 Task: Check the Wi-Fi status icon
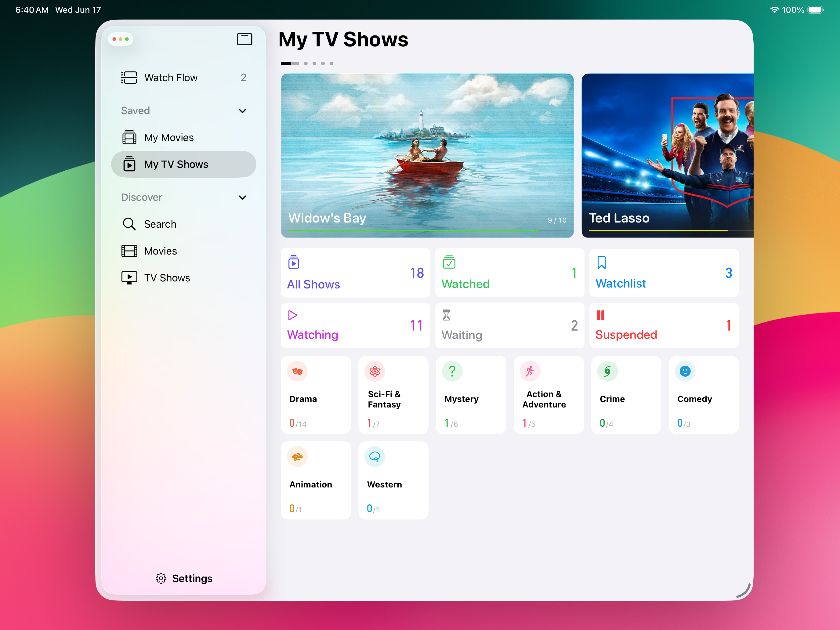click(774, 10)
